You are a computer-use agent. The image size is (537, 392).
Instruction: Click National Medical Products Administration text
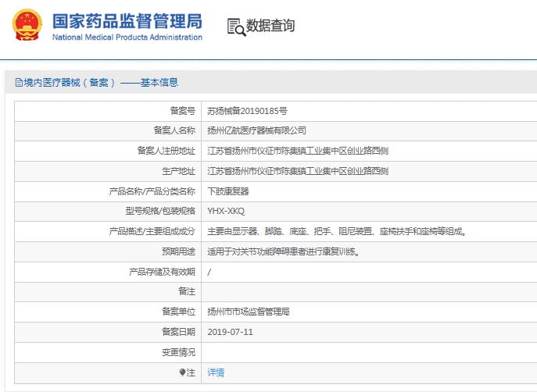[127, 37]
